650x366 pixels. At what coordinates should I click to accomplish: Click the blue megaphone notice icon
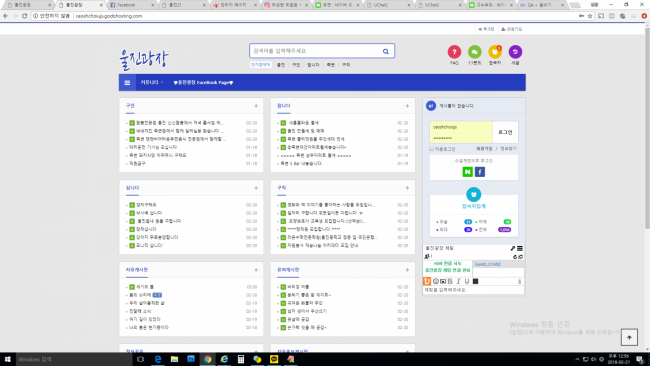pos(431,106)
